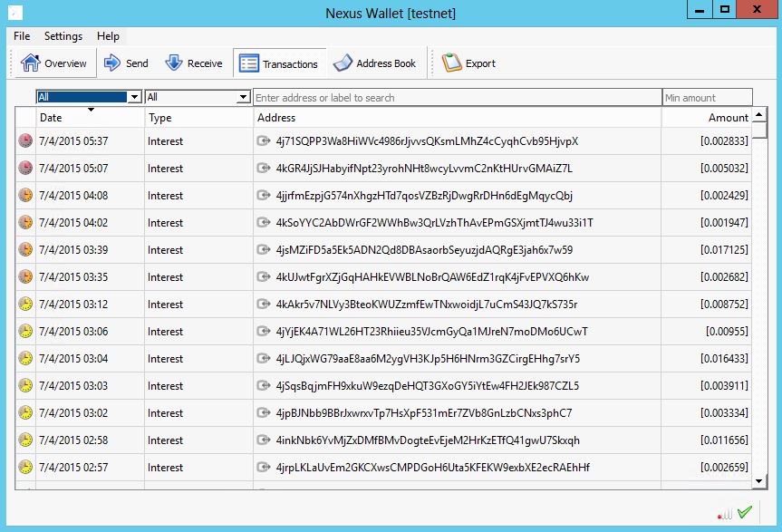Click the address arrow icon beside 4kAkr5v7NLVy3
The image size is (782, 532).
pyautogui.click(x=264, y=304)
